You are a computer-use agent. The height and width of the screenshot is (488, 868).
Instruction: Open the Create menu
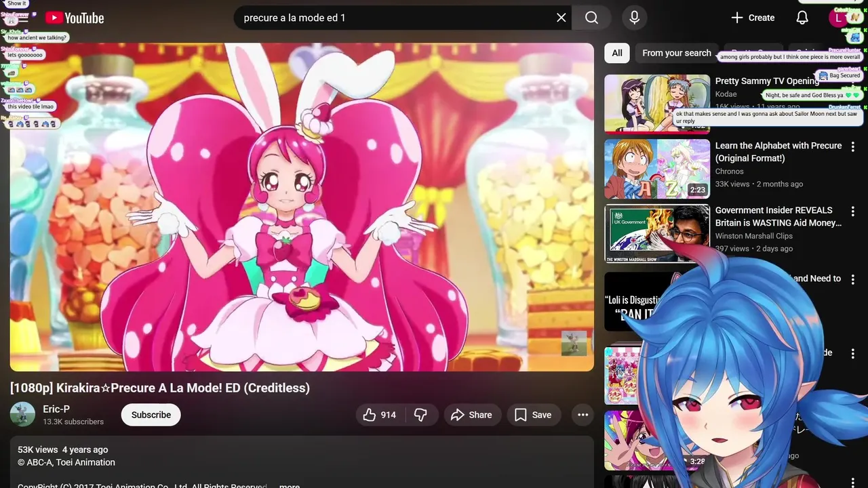[753, 18]
